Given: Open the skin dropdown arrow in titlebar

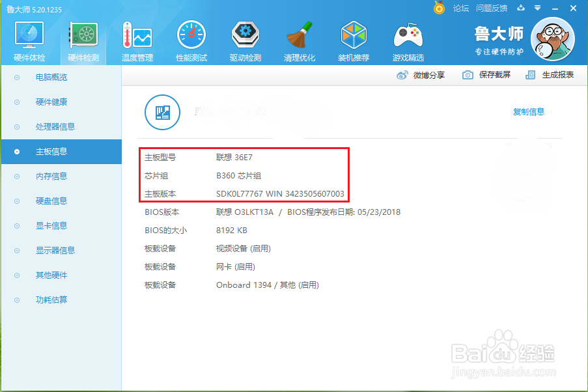Looking at the screenshot, I should (537, 8).
